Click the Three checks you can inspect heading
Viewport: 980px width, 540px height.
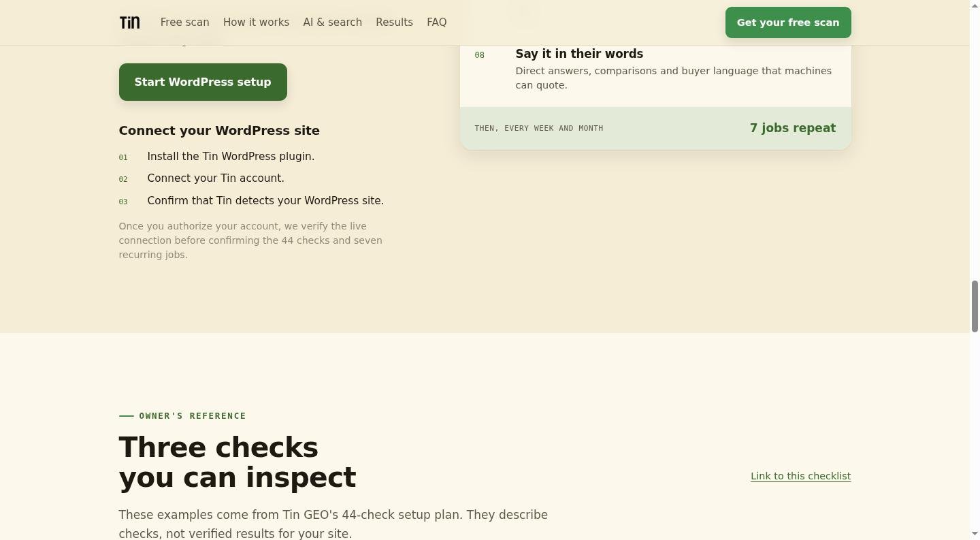coord(238,462)
